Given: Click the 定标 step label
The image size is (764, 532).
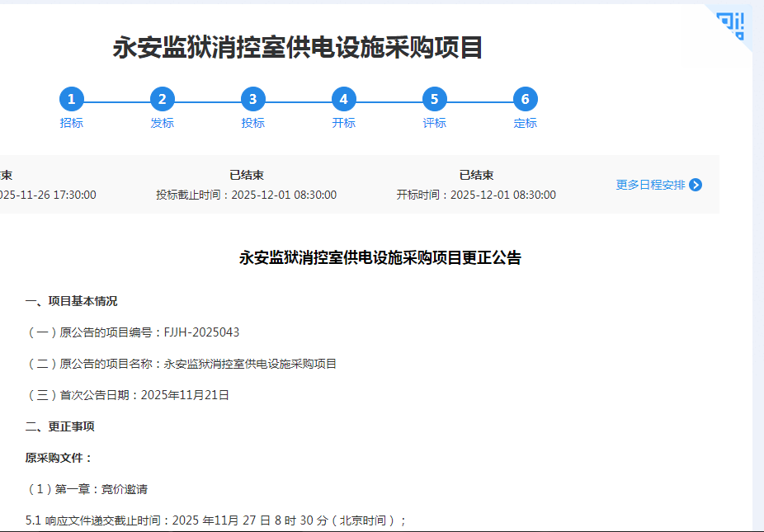Looking at the screenshot, I should 526,123.
